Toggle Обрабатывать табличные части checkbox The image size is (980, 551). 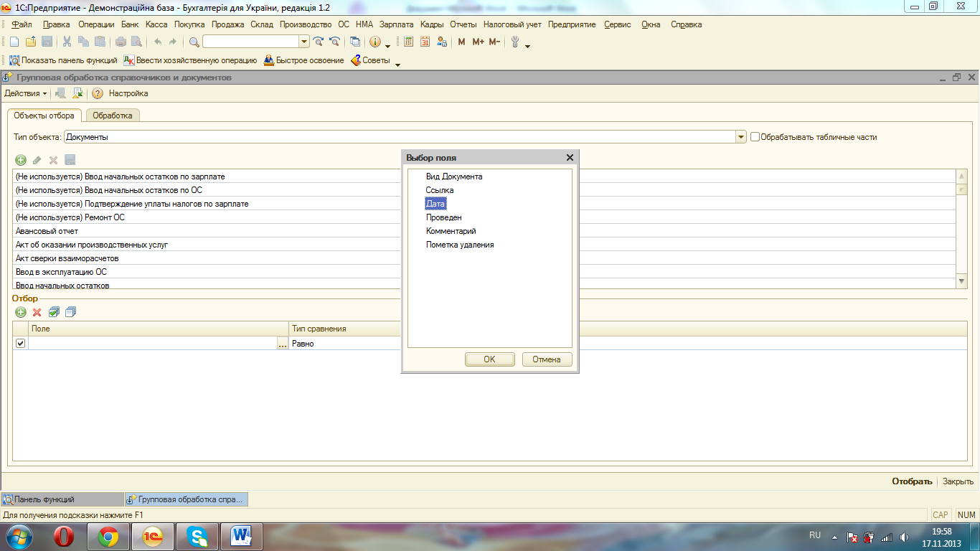(755, 137)
